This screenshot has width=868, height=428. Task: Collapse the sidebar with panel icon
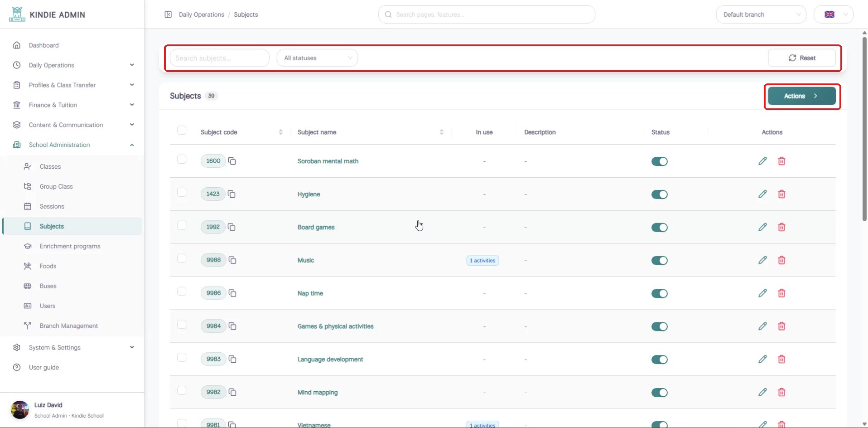(168, 15)
